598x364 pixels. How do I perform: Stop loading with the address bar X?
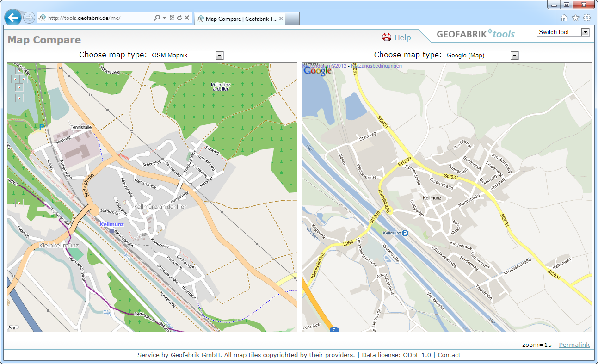point(187,18)
